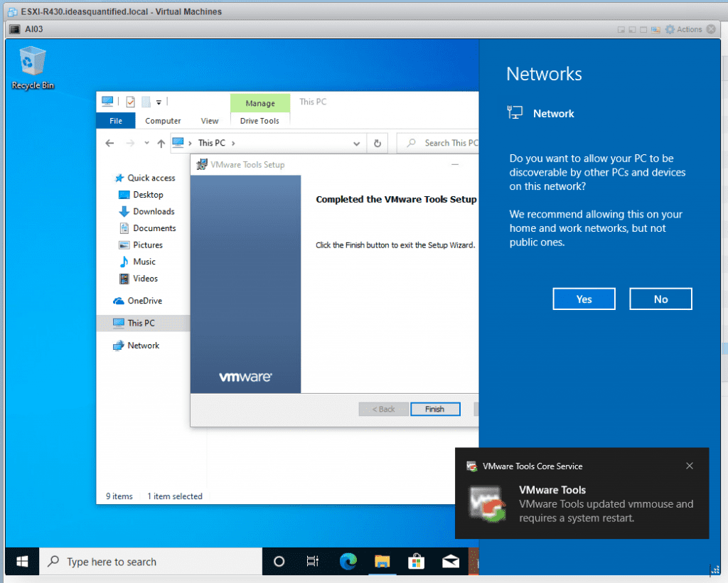The image size is (728, 583).
Task: Open the Mail app from taskbar
Action: [450, 562]
